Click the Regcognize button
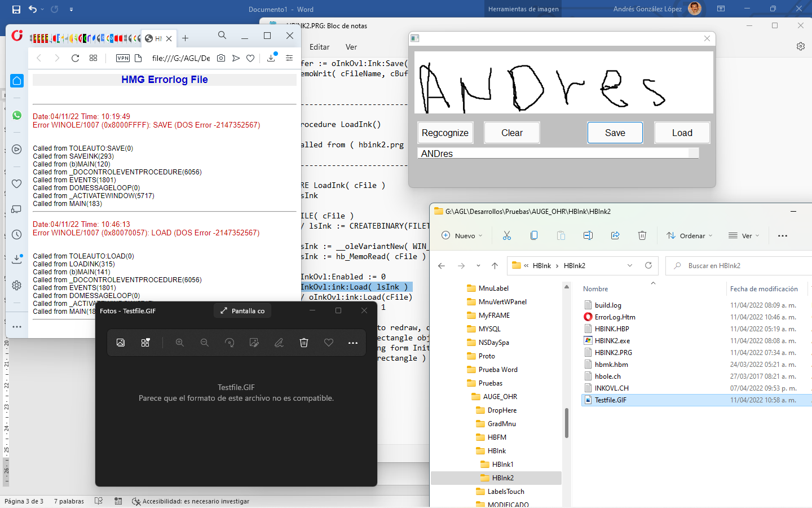Viewport: 812px width, 508px height. tap(445, 133)
